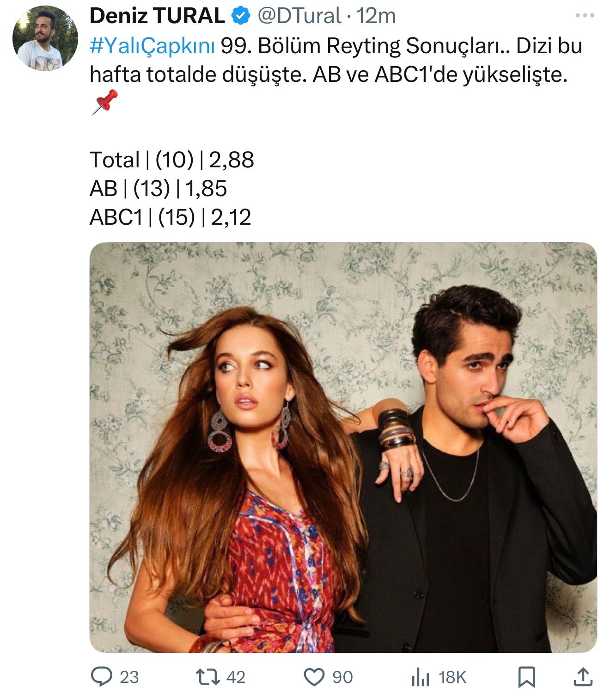Click the 18K views count
Image resolution: width=610 pixels, height=700 pixels.
tap(452, 677)
